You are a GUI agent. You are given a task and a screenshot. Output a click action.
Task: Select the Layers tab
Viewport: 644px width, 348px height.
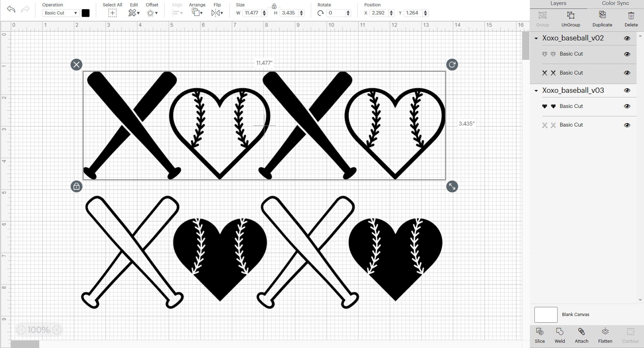(558, 3)
